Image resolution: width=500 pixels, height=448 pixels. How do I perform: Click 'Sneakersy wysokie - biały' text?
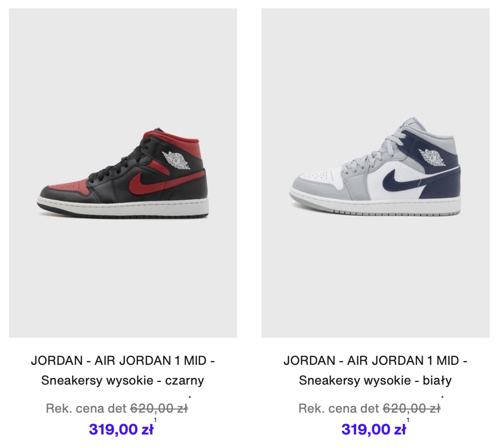point(375,380)
